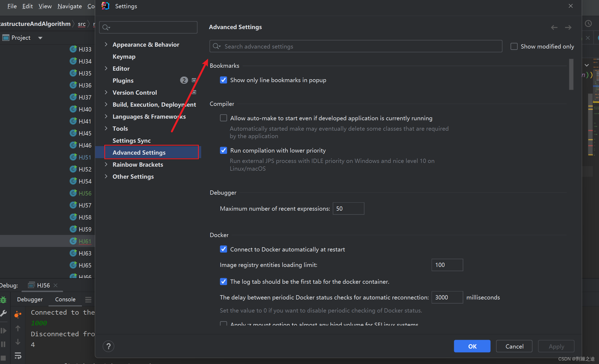
Task: Switch to the Debugger tab
Action: pyautogui.click(x=30, y=299)
